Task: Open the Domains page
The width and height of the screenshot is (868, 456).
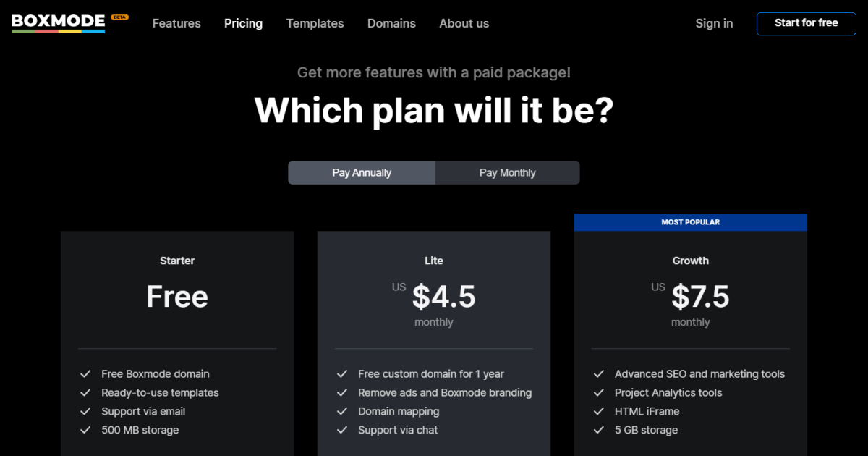Action: pyautogui.click(x=391, y=23)
